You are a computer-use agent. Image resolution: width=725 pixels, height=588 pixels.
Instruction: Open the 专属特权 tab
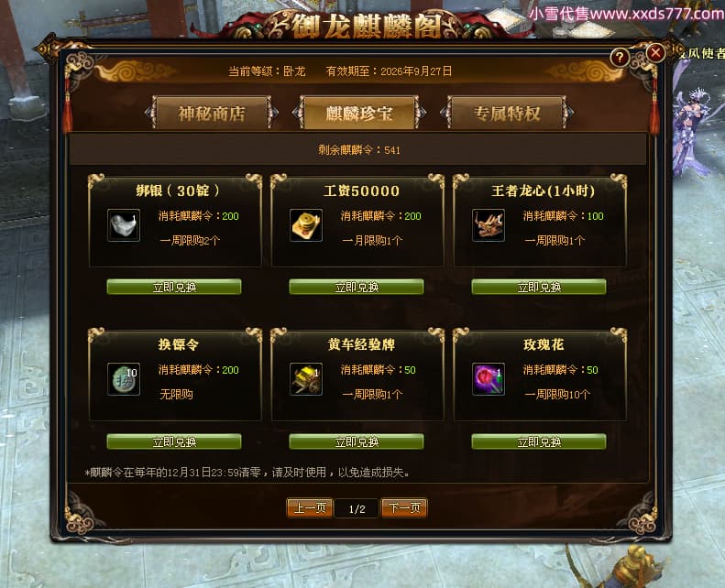(507, 114)
